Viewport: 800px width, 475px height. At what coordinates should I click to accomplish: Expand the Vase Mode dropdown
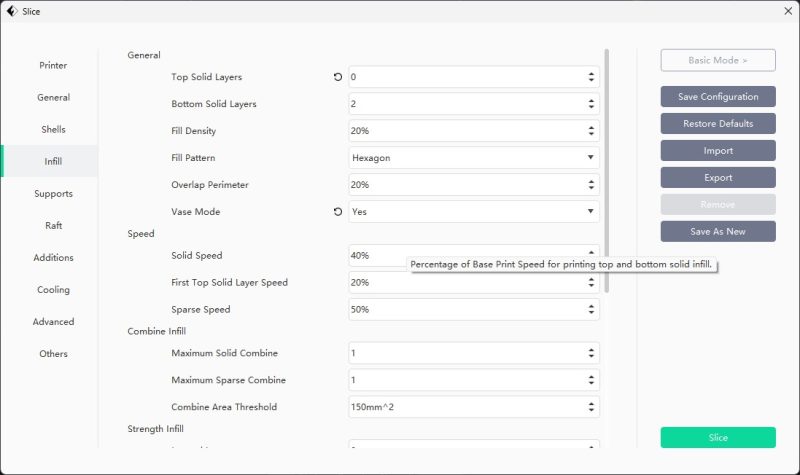pos(474,212)
